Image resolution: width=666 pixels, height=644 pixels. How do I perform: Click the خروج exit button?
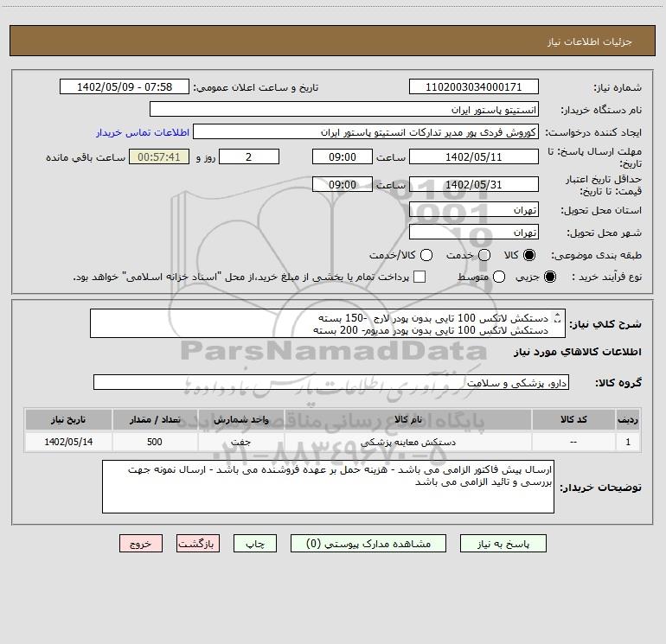[141, 544]
